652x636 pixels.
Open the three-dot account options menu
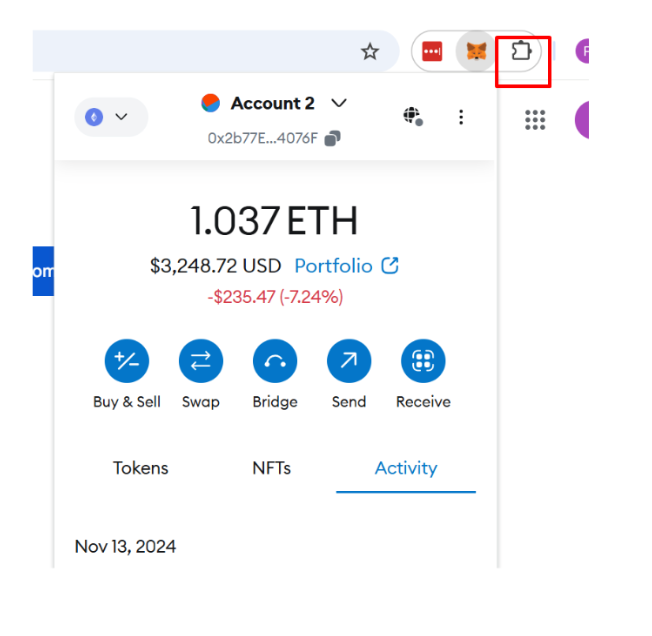coord(461,117)
